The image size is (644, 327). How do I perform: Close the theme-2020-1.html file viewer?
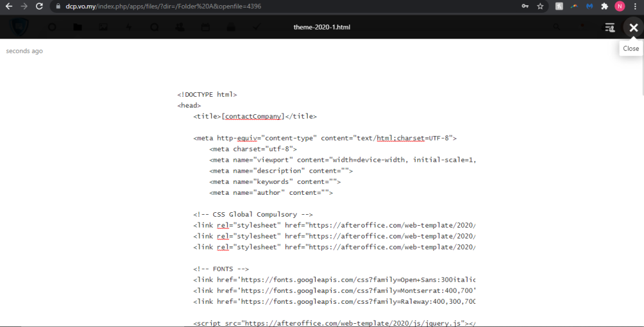634,28
